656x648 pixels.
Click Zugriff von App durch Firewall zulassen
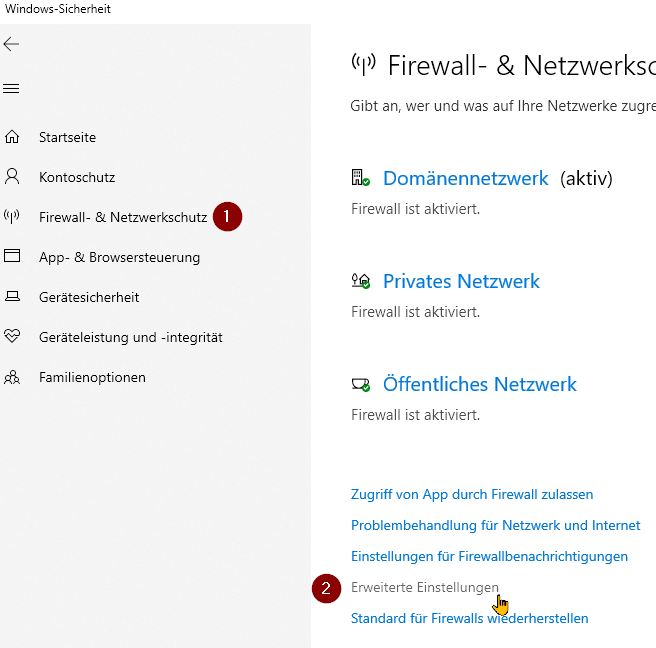472,494
